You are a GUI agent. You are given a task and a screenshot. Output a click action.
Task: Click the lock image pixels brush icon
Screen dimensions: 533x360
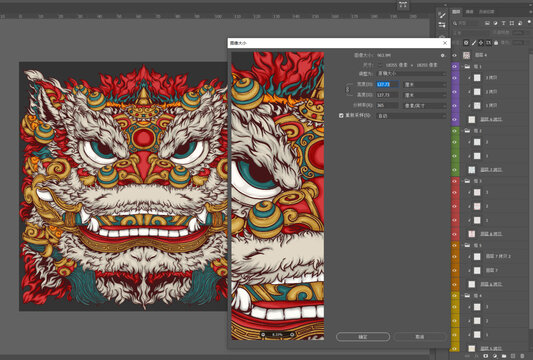click(x=474, y=42)
